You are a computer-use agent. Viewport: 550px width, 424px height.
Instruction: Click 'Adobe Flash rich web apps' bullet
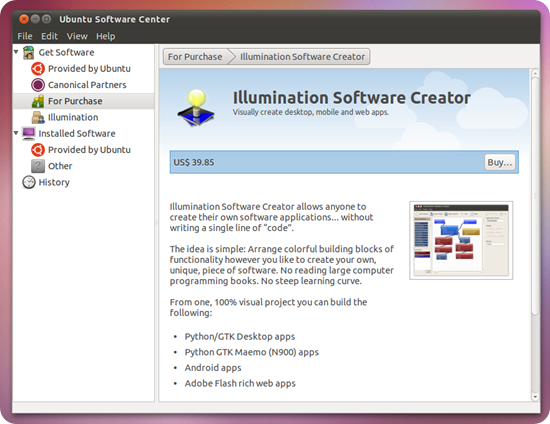pyautogui.click(x=240, y=383)
